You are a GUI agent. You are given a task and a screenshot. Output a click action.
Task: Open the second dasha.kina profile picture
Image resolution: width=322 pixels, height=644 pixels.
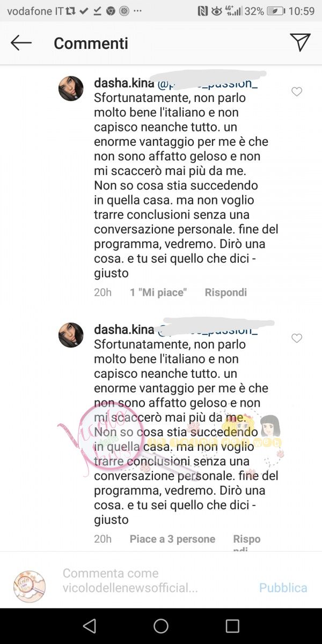pyautogui.click(x=71, y=335)
